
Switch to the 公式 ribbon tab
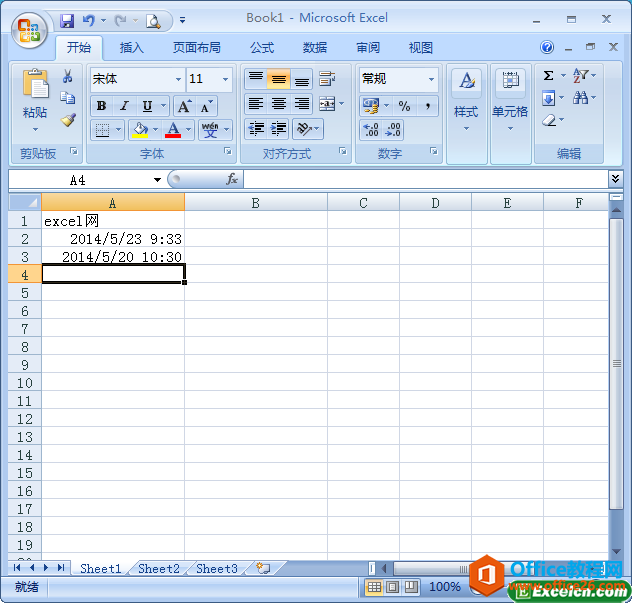(x=262, y=48)
